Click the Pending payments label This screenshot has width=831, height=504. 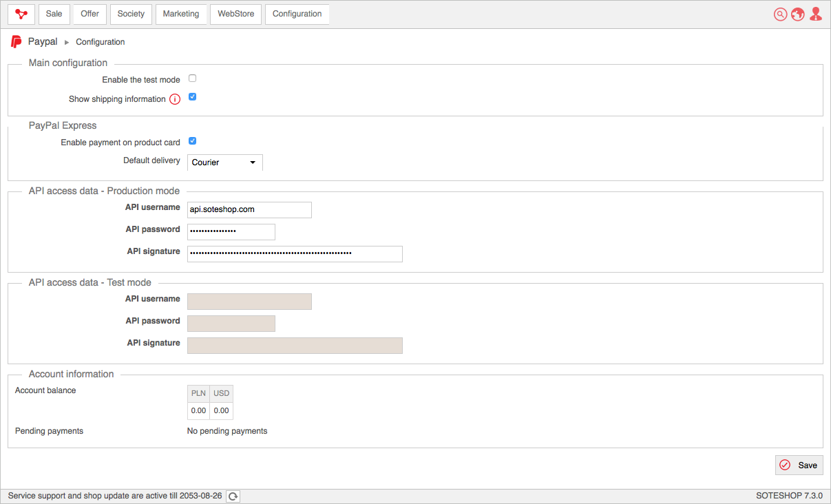pyautogui.click(x=49, y=431)
